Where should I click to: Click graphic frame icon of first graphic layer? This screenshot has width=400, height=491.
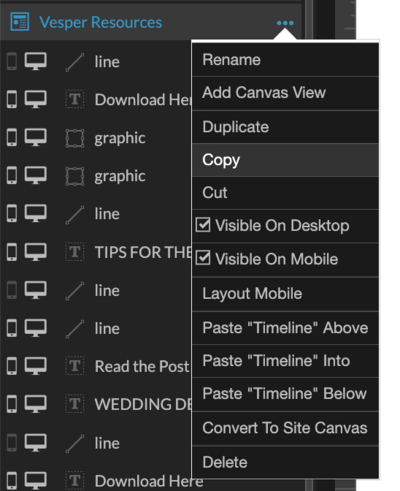(x=75, y=138)
